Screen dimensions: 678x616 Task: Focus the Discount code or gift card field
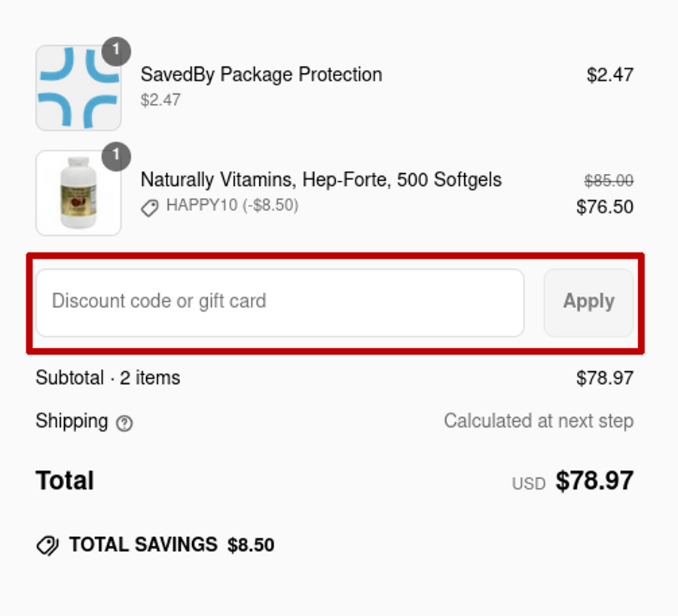coord(279,302)
